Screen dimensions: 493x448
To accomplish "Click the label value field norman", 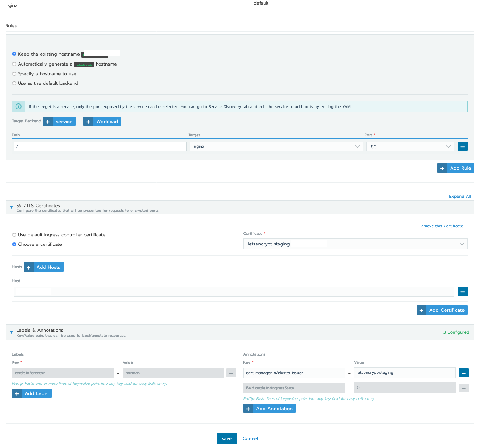I will 173,373.
